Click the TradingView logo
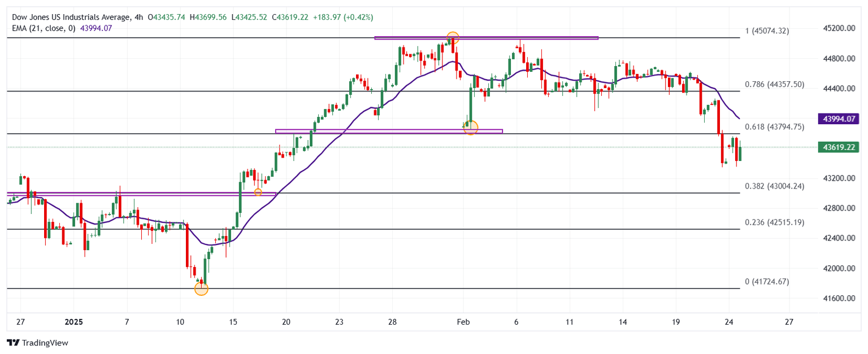 click(x=37, y=343)
